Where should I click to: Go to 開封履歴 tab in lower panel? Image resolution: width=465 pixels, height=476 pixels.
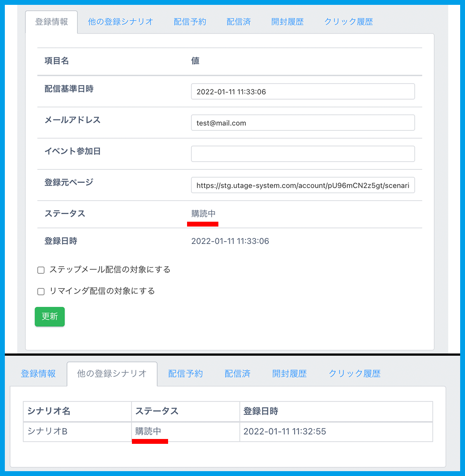click(289, 374)
